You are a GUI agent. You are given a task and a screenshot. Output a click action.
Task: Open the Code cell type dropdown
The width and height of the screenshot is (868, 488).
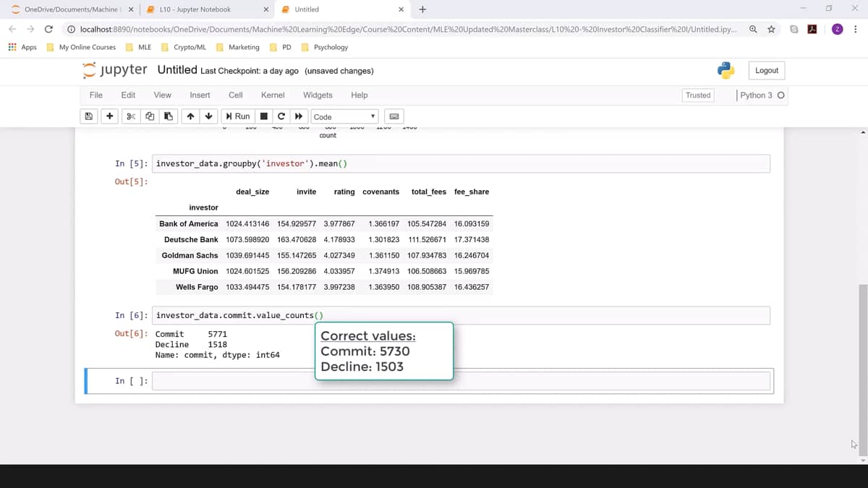pyautogui.click(x=345, y=116)
